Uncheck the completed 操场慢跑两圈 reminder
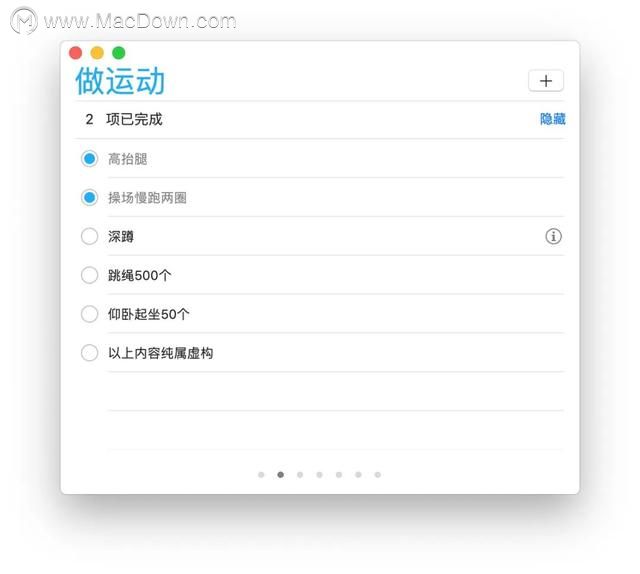640x574 pixels. 89,198
